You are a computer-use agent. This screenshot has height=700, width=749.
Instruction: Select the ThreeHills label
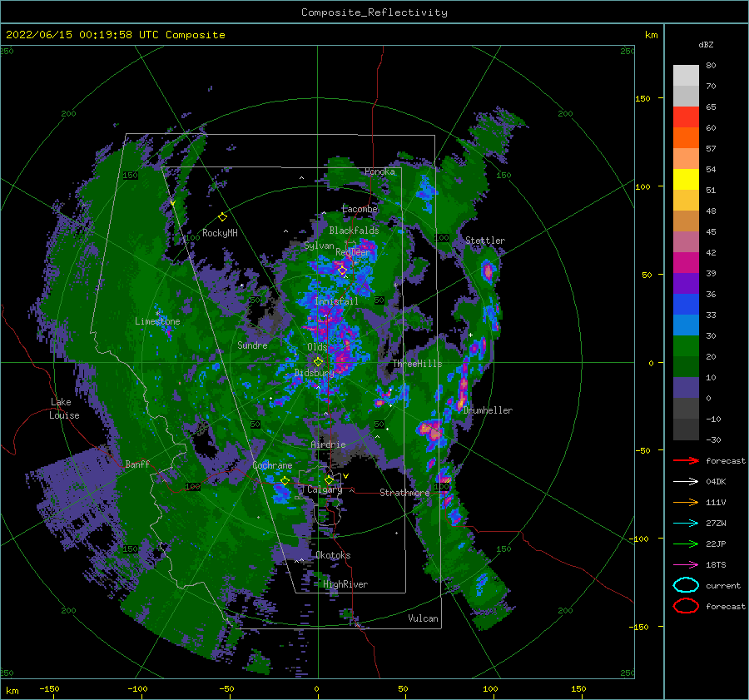418,364
